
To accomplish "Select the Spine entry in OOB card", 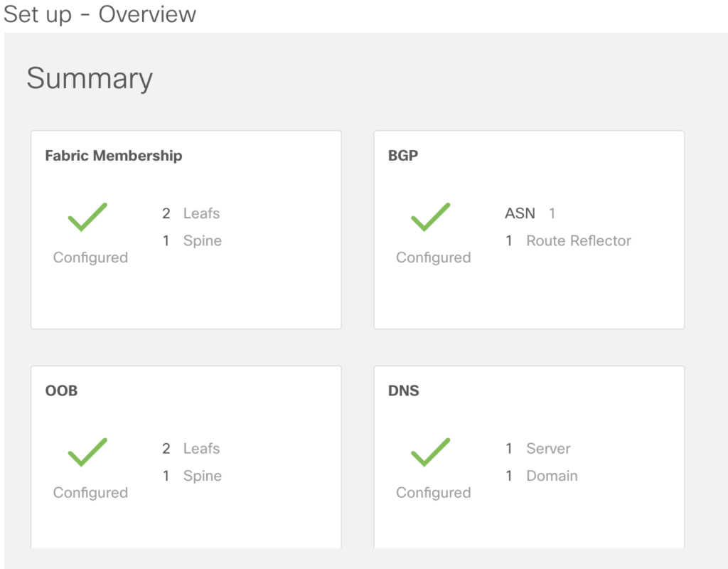I will tap(203, 476).
